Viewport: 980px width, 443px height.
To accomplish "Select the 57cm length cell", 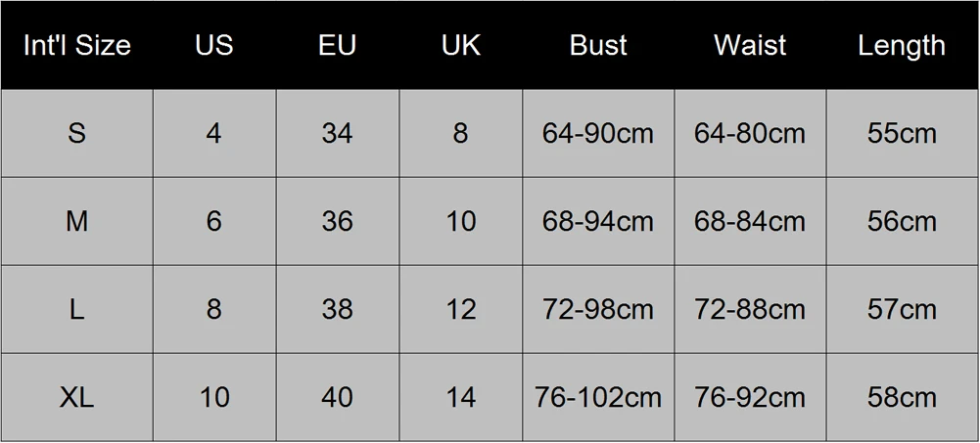I will click(902, 309).
